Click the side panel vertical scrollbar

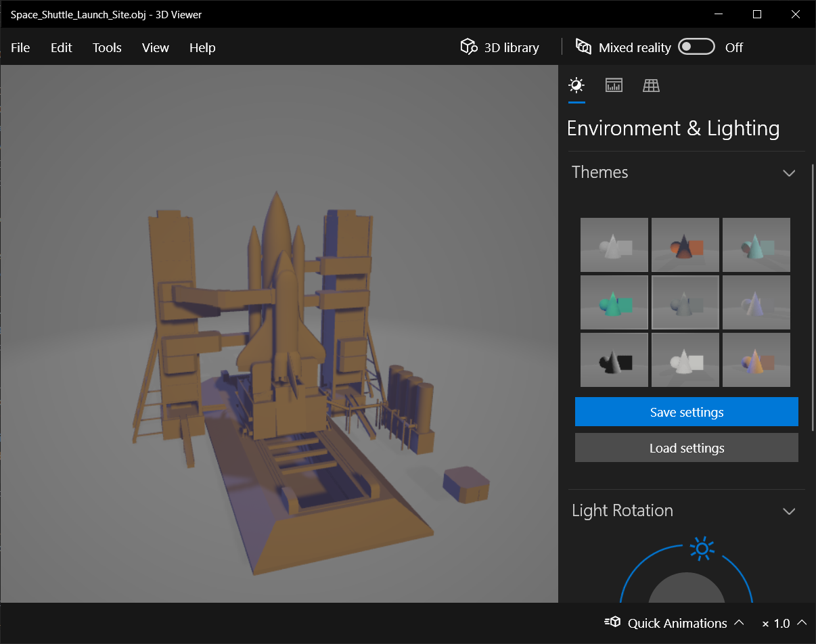[813, 296]
